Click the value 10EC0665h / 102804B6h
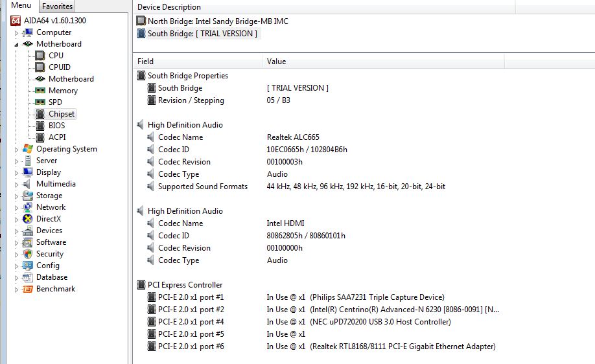This screenshot has width=595, height=364. pyautogui.click(x=307, y=150)
